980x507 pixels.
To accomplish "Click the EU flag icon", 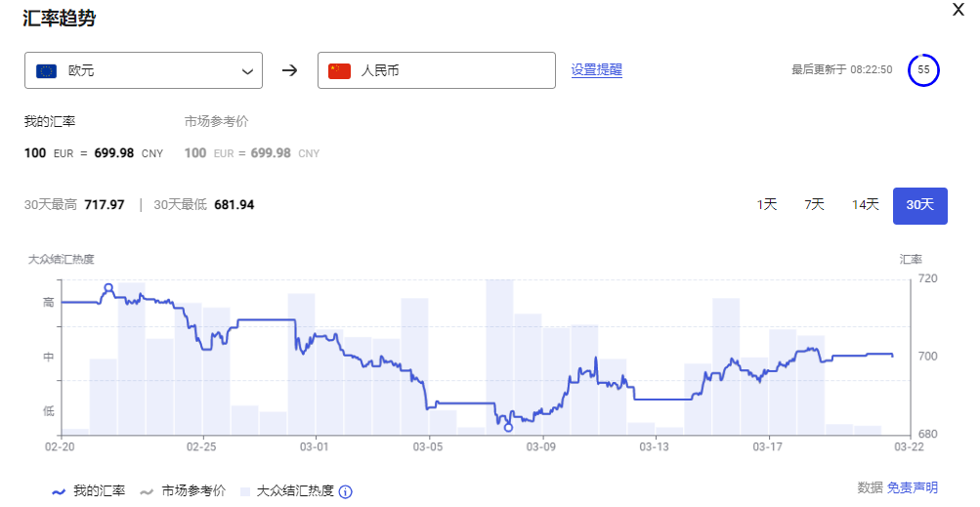I will 46,70.
